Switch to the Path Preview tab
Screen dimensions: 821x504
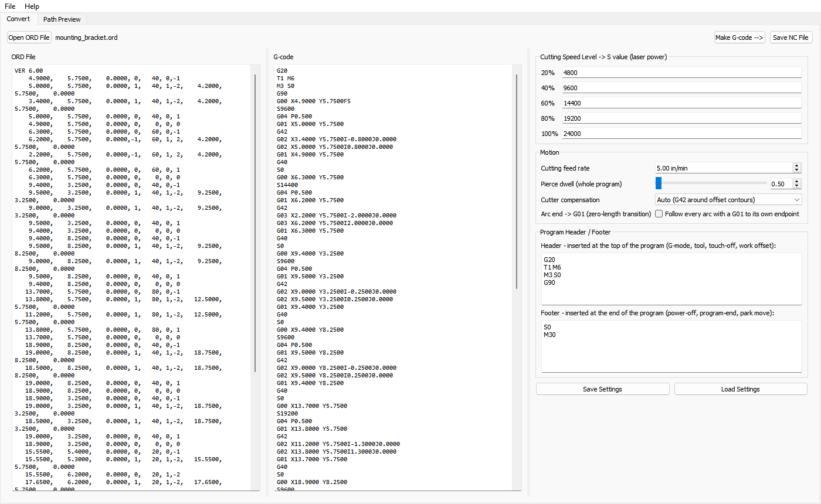tap(62, 19)
